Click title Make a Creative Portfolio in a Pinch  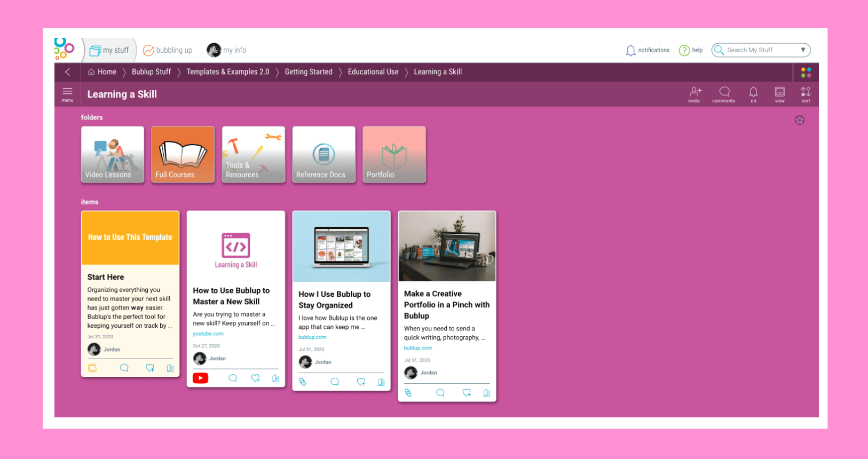pos(447,305)
